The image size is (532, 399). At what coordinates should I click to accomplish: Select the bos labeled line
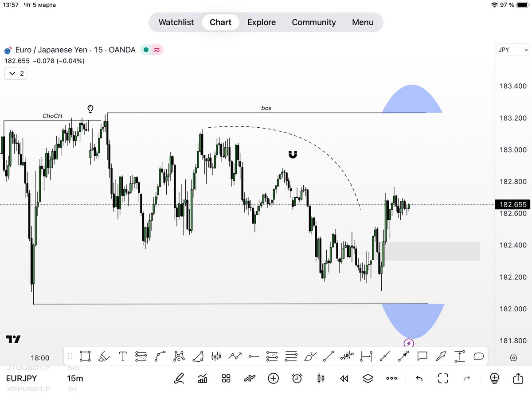tap(266, 113)
